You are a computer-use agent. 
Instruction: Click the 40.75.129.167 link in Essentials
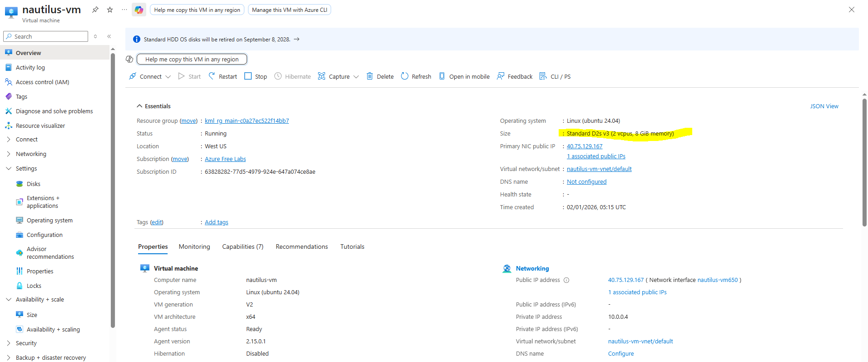[585, 146]
